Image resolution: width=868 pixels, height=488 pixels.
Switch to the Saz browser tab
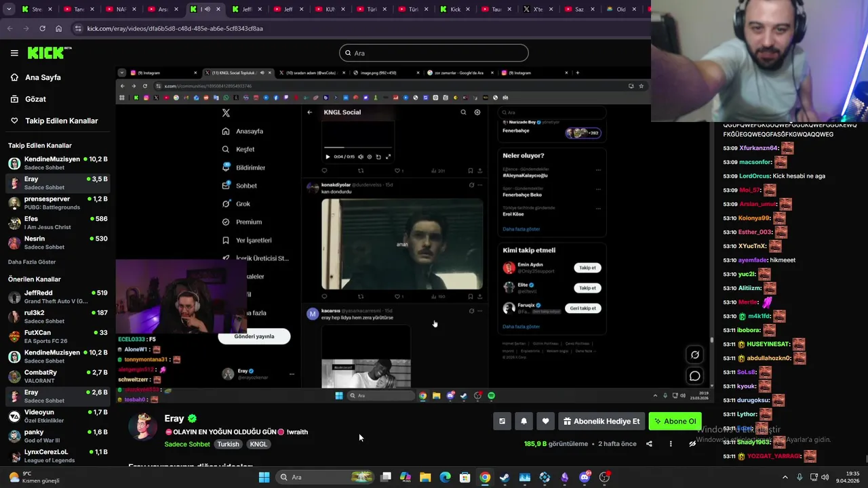click(x=580, y=9)
